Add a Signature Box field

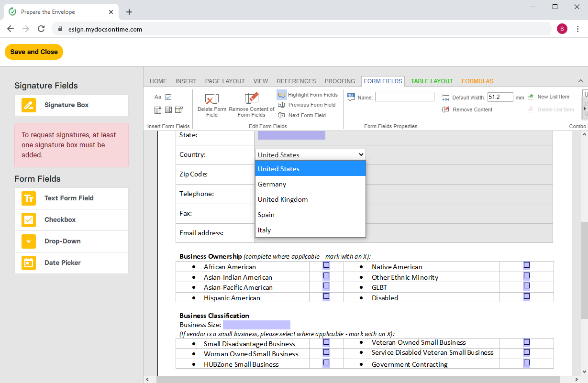pos(71,105)
